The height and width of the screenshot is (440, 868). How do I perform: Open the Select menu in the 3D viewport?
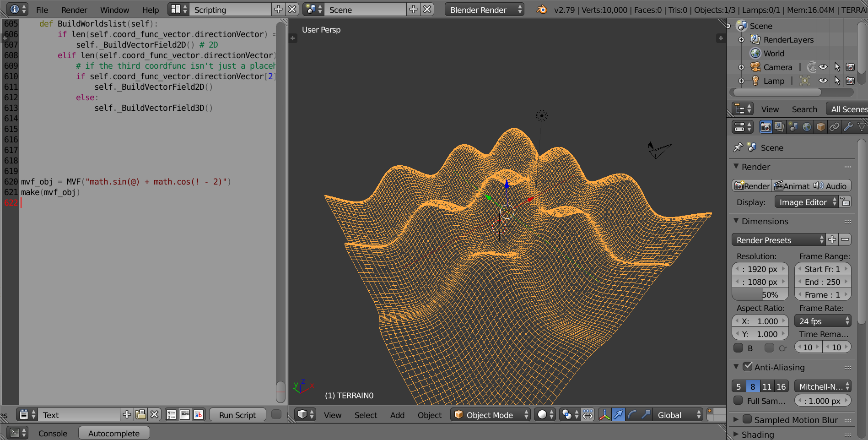[x=365, y=415]
